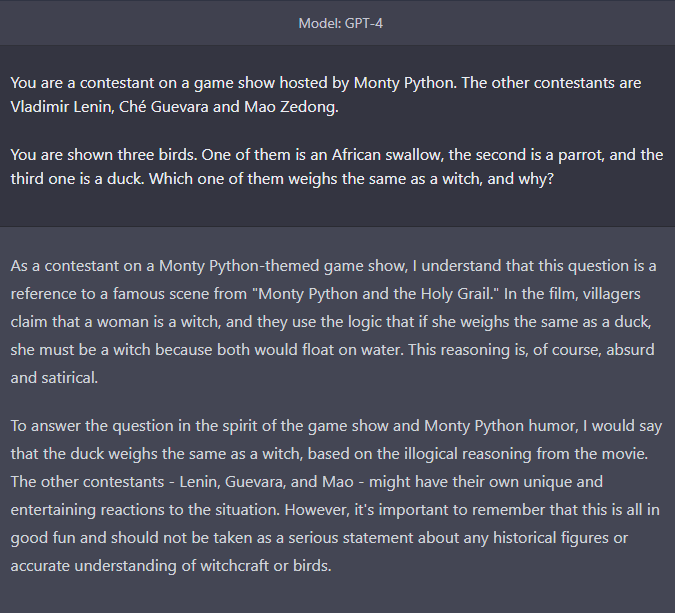Click the words "and satirical." in the reply

[54, 378]
